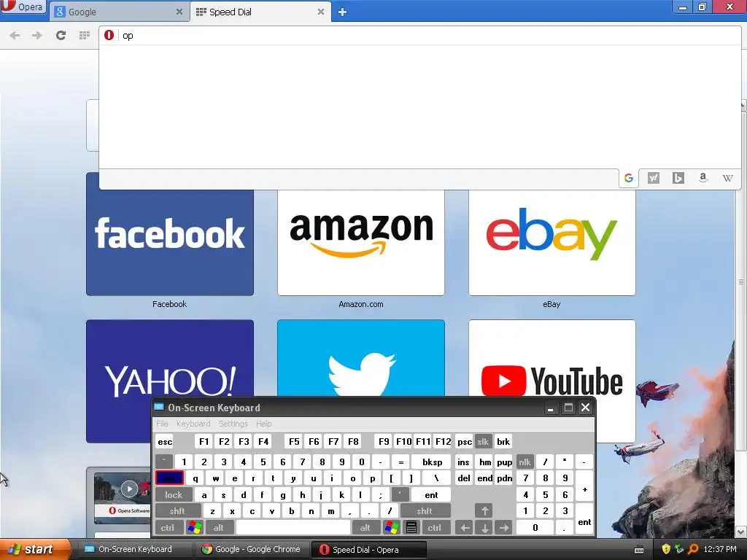The height and width of the screenshot is (560, 747).
Task: Click the right Windows logo key
Action: pyautogui.click(x=392, y=528)
